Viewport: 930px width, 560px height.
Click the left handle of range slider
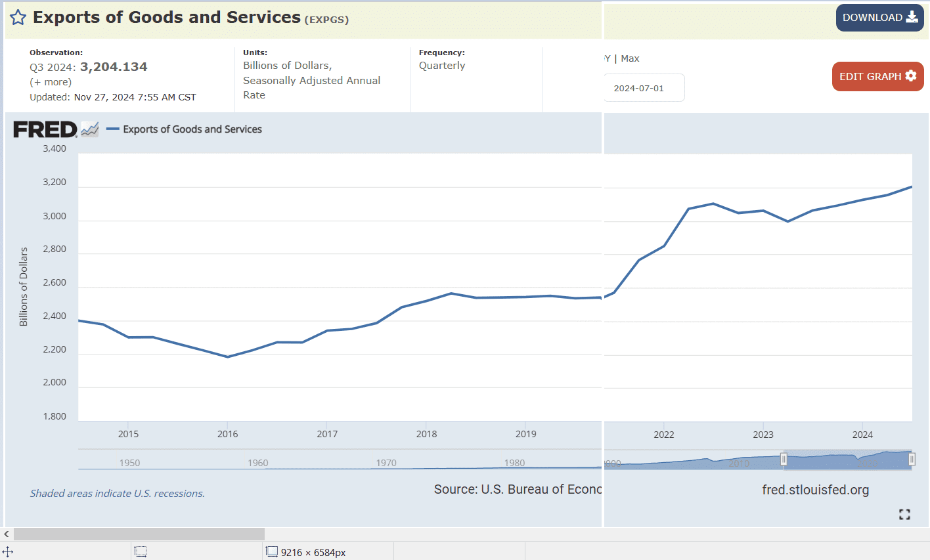tap(784, 460)
